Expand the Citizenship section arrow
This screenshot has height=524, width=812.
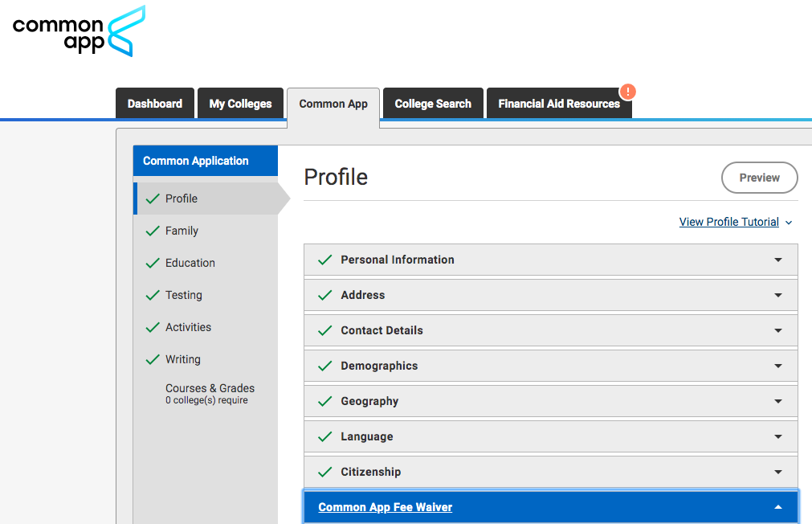coord(777,472)
